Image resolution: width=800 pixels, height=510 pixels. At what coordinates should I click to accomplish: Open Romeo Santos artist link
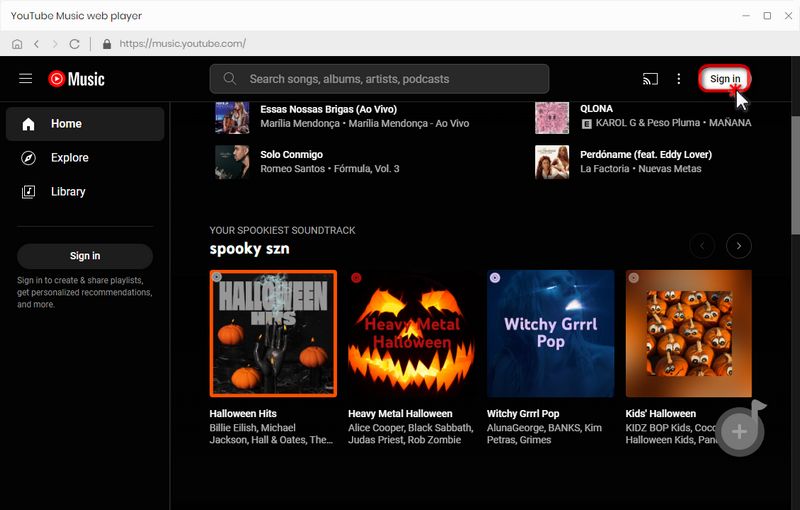pyautogui.click(x=292, y=169)
